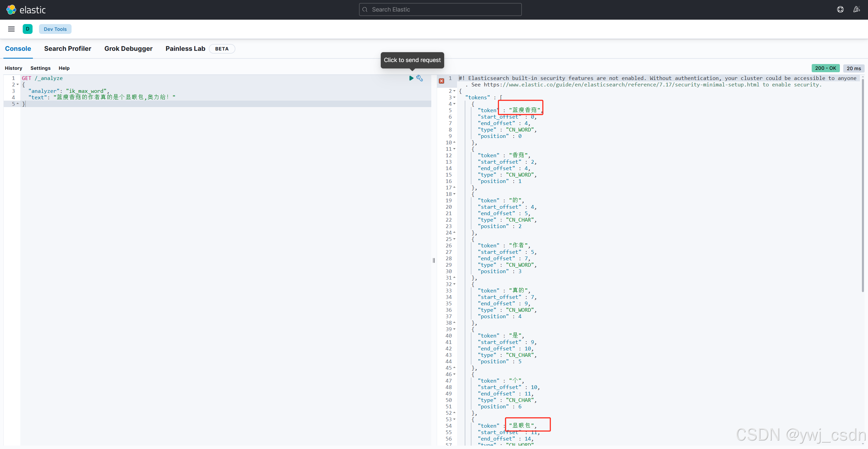The image size is (868, 449).
Task: Collapse the tokens array fold arrow on line 3
Action: coord(454,98)
